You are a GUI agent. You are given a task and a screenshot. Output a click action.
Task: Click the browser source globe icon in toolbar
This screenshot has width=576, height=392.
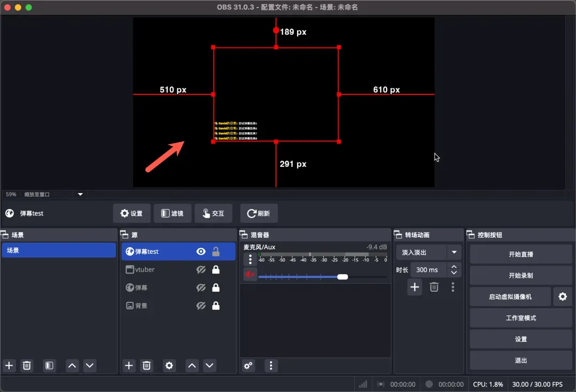click(x=10, y=213)
